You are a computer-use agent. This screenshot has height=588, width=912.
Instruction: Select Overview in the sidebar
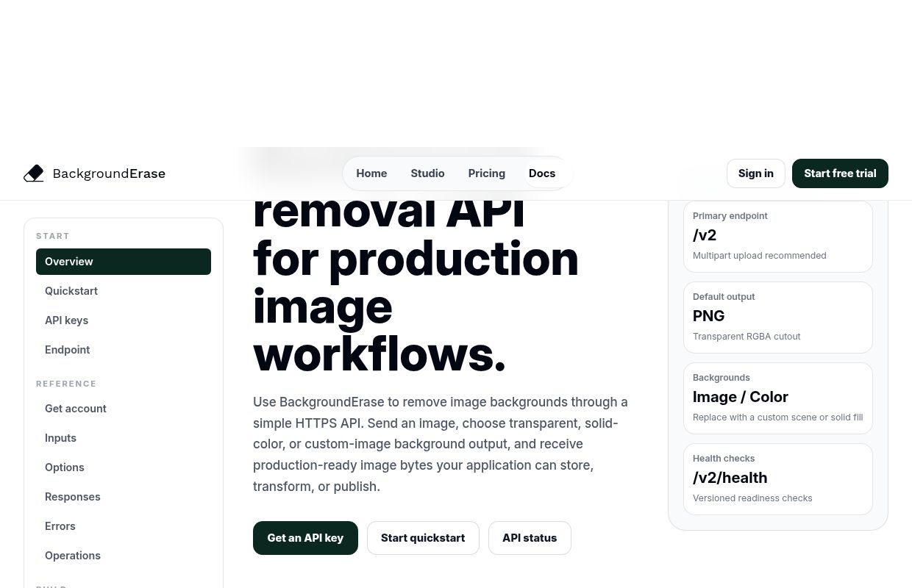pyautogui.click(x=124, y=262)
